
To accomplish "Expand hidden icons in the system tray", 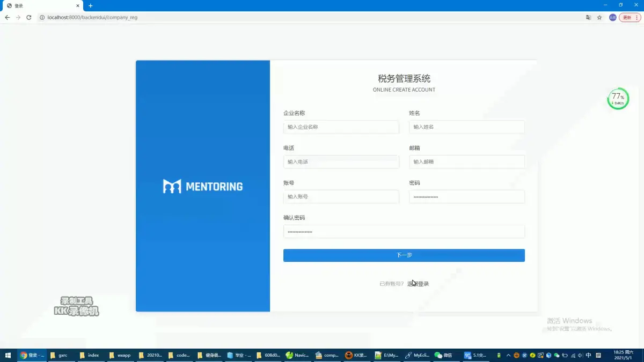I will point(508,355).
